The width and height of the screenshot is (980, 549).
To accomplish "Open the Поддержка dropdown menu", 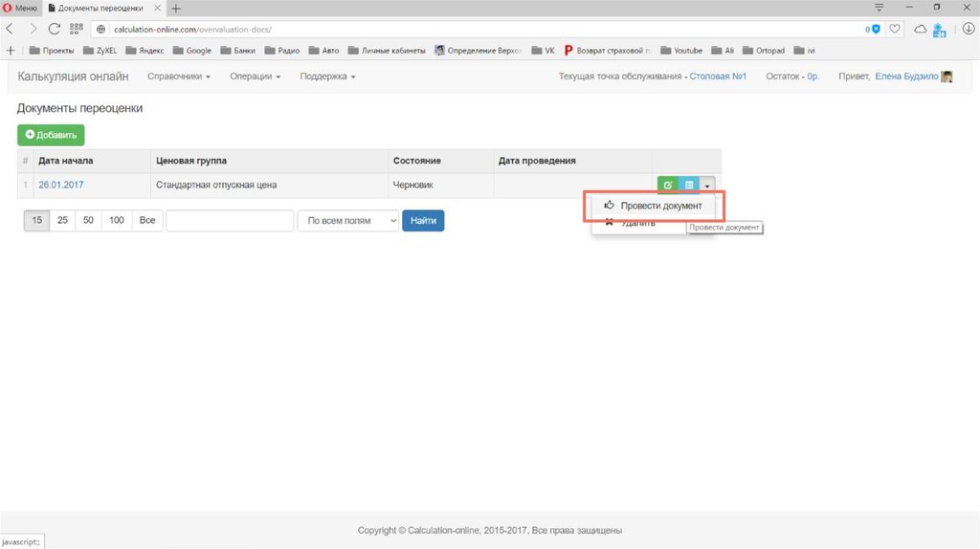I will 327,77.
